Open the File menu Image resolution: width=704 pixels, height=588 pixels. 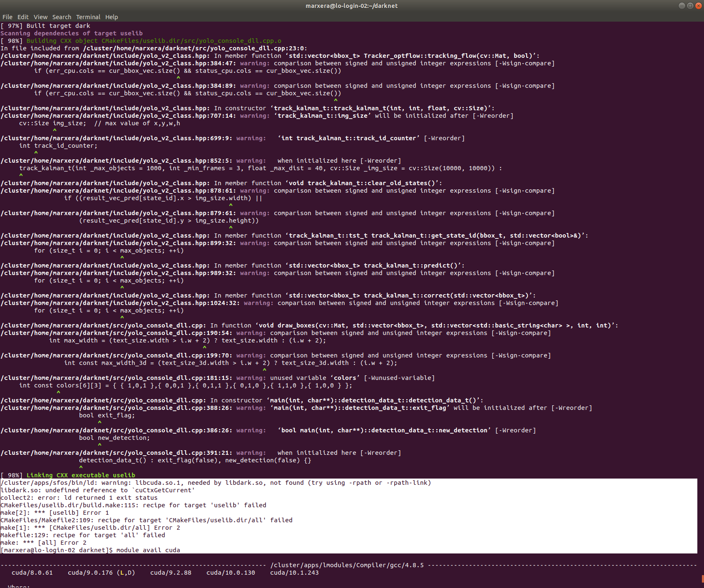click(x=7, y=17)
